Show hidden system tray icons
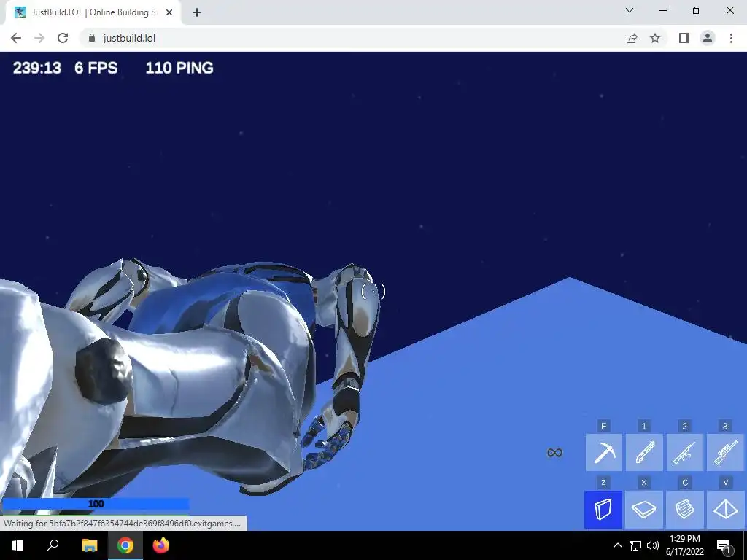The width and height of the screenshot is (747, 560). (x=617, y=545)
